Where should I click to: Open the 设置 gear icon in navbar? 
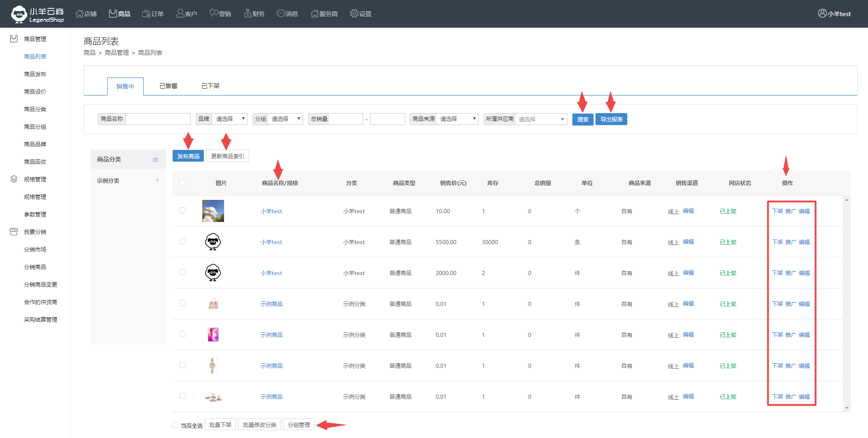pyautogui.click(x=354, y=14)
